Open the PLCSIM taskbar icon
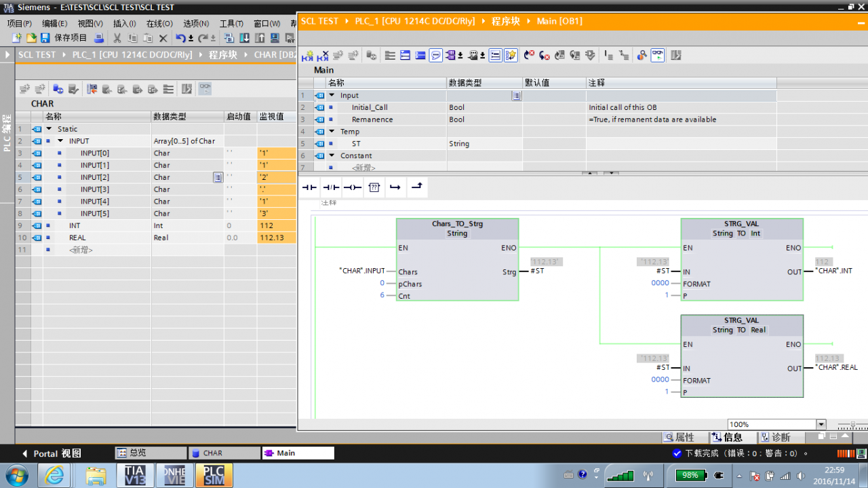Image resolution: width=868 pixels, height=488 pixels. coord(214,475)
